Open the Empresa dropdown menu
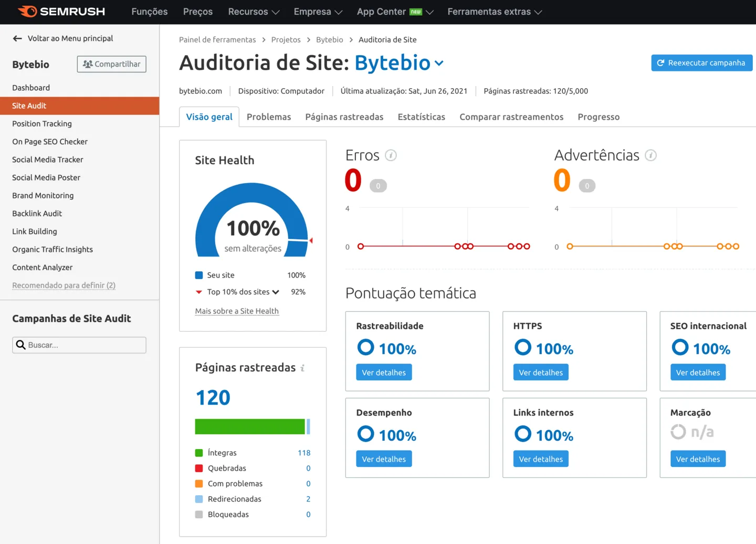This screenshot has height=544, width=756. coord(318,12)
